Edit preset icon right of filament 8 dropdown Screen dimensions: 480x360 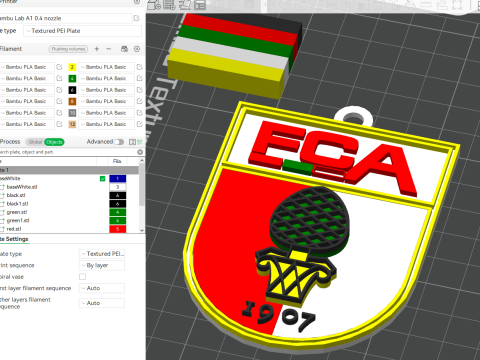(x=139, y=101)
